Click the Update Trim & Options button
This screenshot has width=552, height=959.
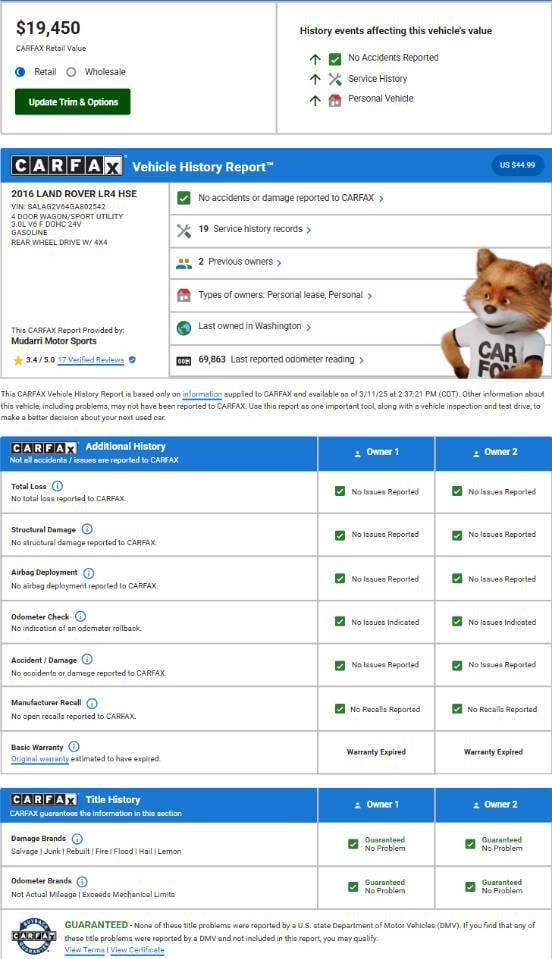click(73, 102)
